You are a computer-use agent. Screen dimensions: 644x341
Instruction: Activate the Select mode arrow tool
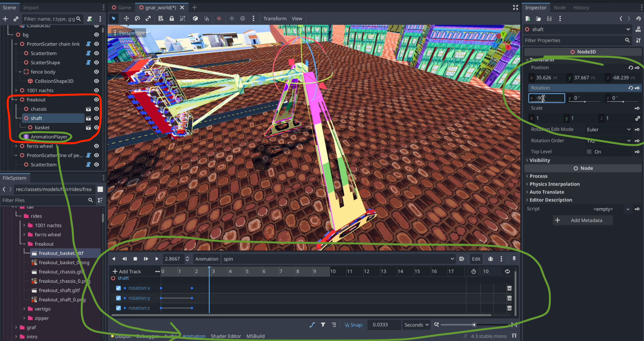[x=114, y=19]
